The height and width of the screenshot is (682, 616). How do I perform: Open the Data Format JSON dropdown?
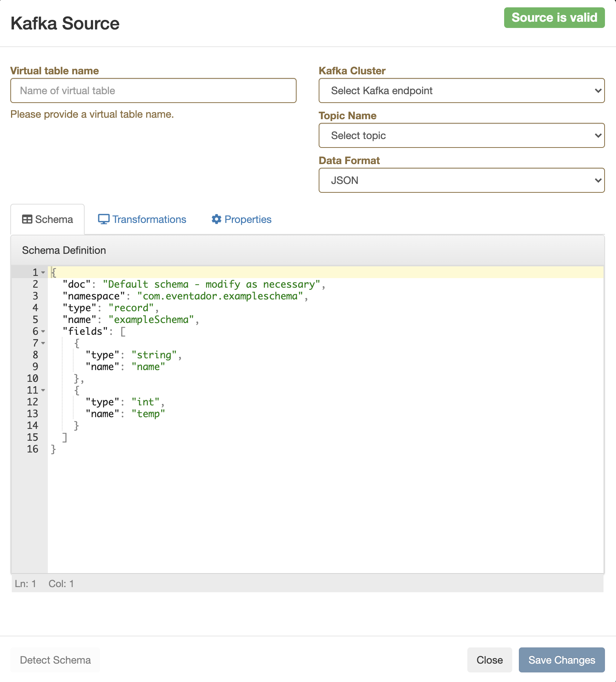pos(461,180)
